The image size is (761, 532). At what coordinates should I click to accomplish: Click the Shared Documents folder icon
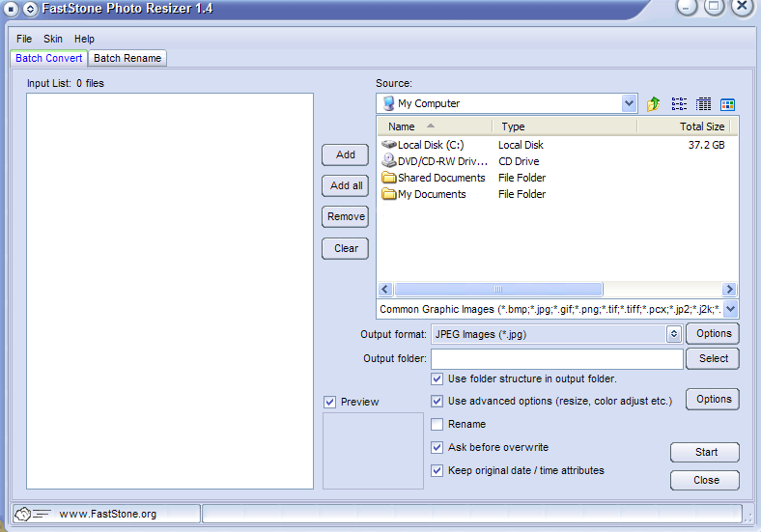coord(389,177)
